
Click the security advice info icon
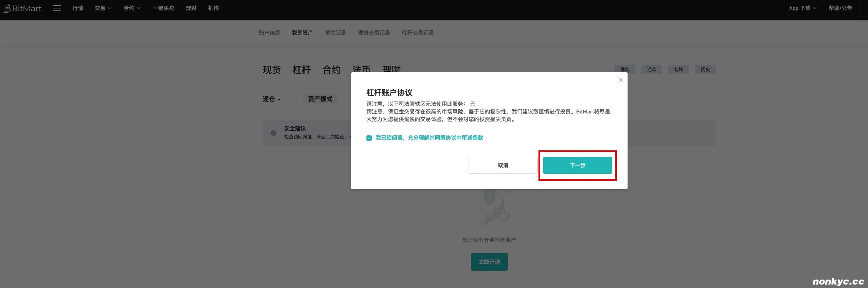click(273, 133)
